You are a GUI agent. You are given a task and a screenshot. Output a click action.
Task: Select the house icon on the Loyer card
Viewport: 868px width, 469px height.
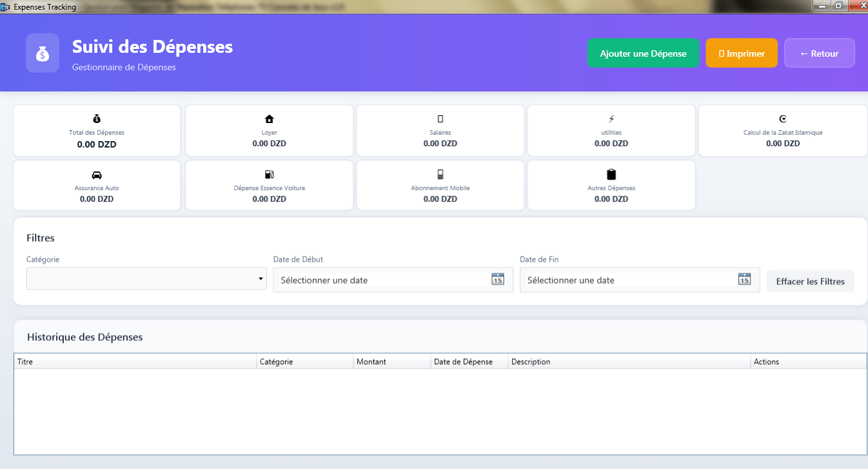tap(269, 118)
